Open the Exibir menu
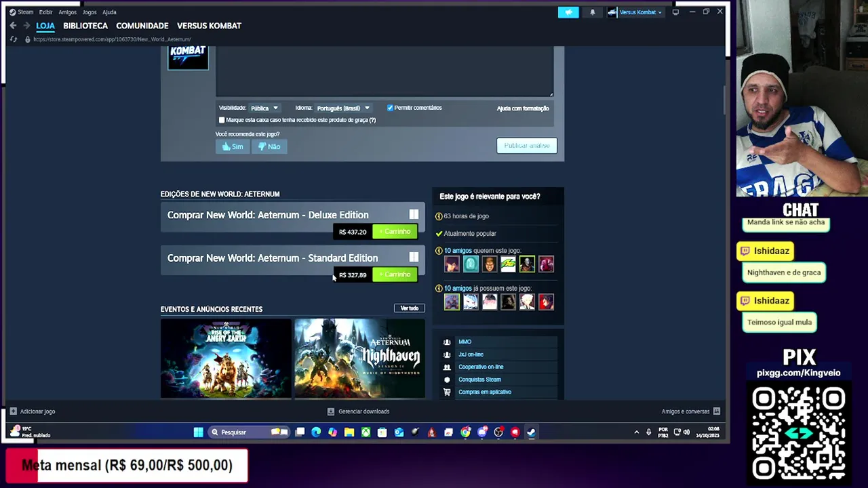The height and width of the screenshot is (488, 868). point(45,12)
